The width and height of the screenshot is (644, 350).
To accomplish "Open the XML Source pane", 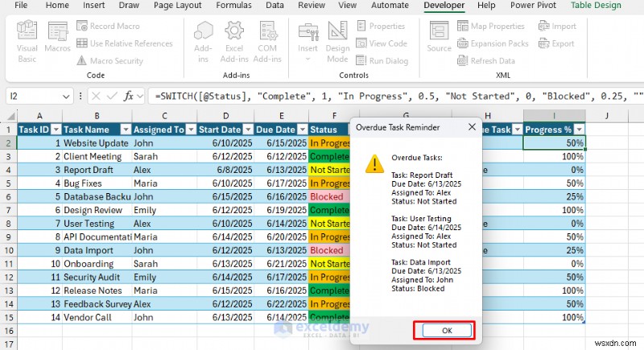I will pyautogui.click(x=439, y=37).
